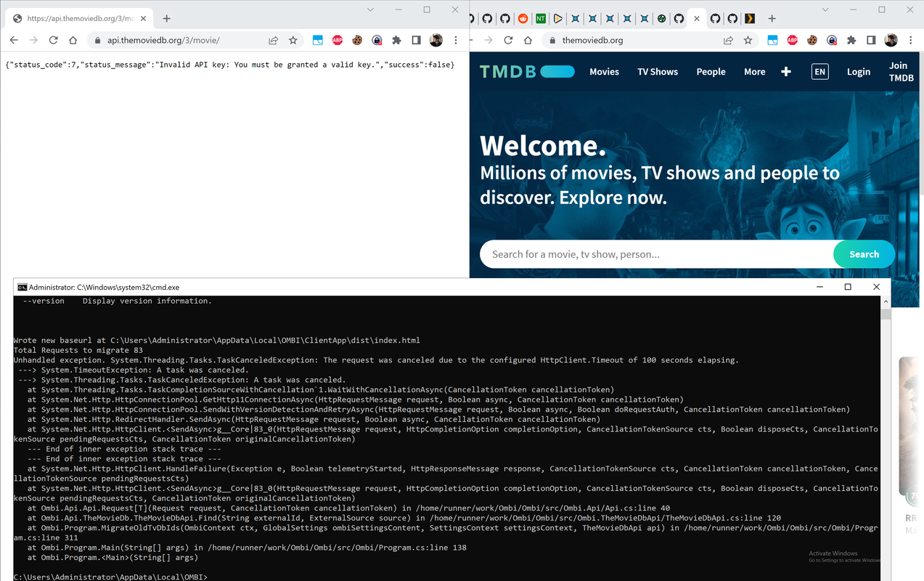Go back in the api.themoviedb.org window
Image resolution: width=924 pixels, height=581 pixels.
coord(14,41)
